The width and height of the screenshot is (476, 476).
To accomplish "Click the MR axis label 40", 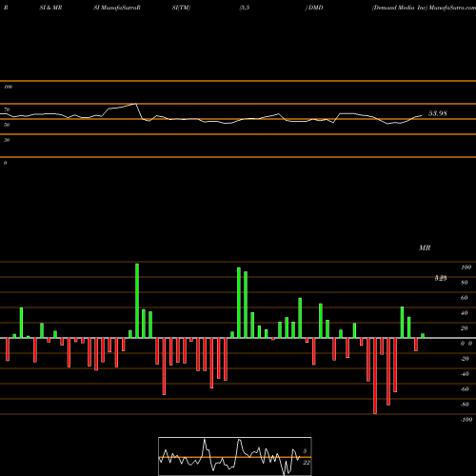I will pyautogui.click(x=465, y=313).
